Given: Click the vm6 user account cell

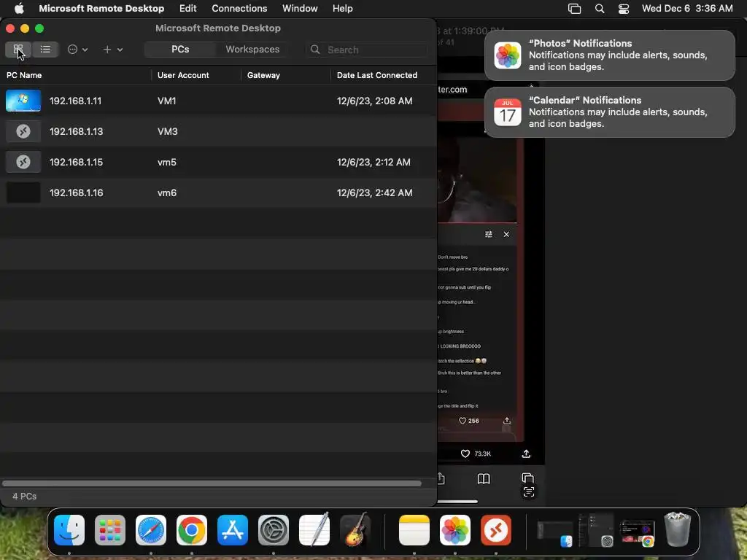Looking at the screenshot, I should pyautogui.click(x=167, y=192).
